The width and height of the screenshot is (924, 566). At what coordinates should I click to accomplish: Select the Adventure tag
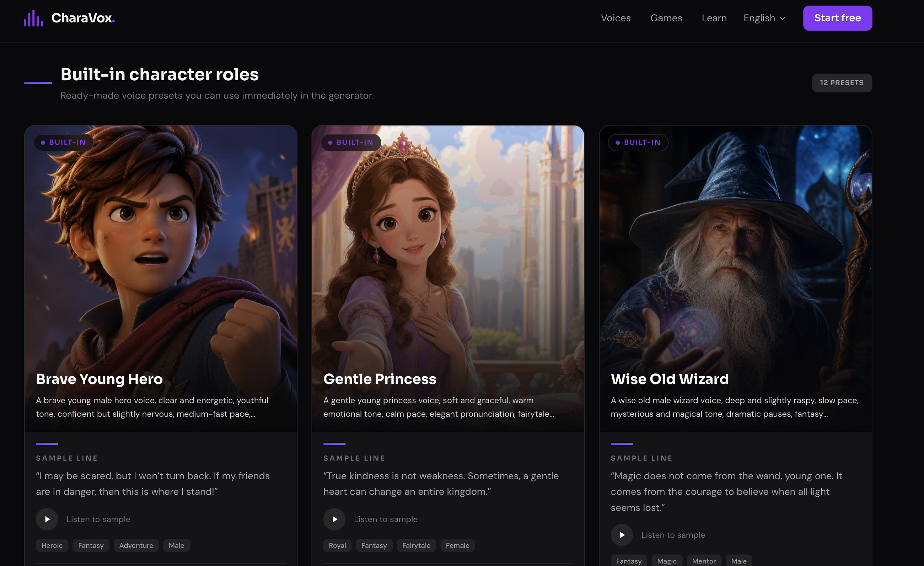[136, 545]
